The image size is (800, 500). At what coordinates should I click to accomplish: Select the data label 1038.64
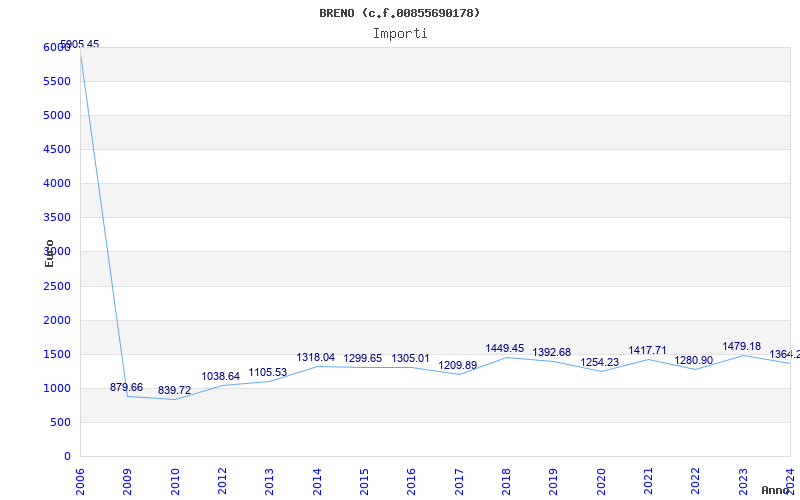220,377
